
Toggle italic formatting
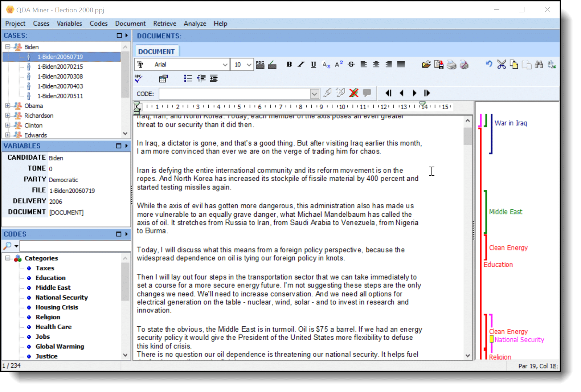301,64
